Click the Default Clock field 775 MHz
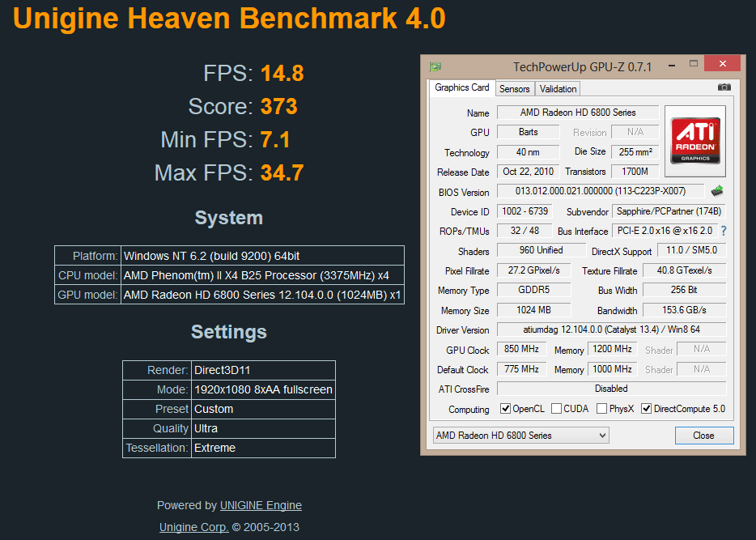The image size is (756, 540). click(522, 369)
